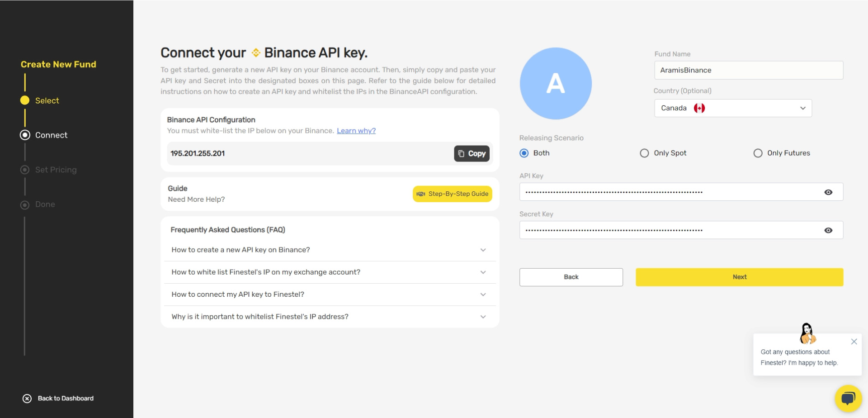The image size is (868, 418).
Task: Show the API Key with eye icon
Action: point(828,192)
